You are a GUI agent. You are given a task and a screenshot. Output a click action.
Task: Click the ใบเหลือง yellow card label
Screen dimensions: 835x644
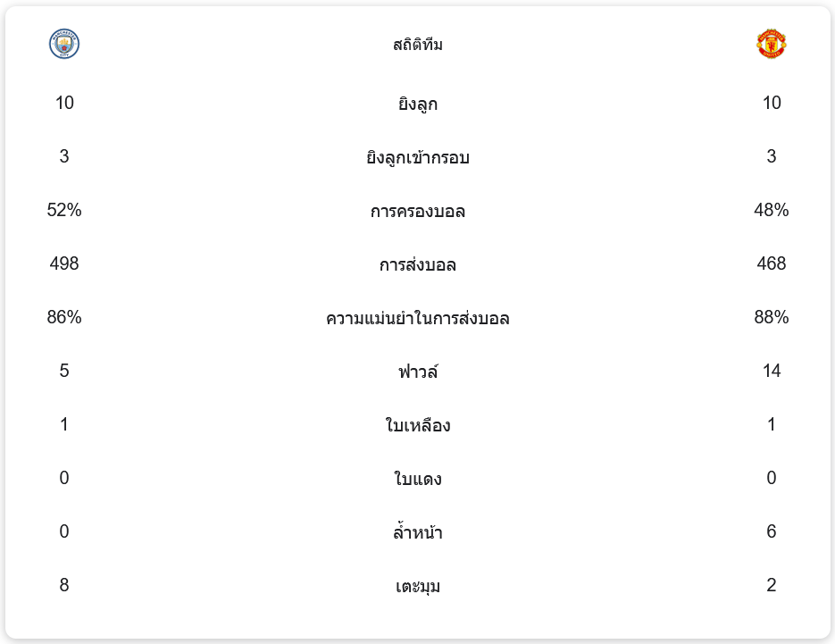[418, 426]
